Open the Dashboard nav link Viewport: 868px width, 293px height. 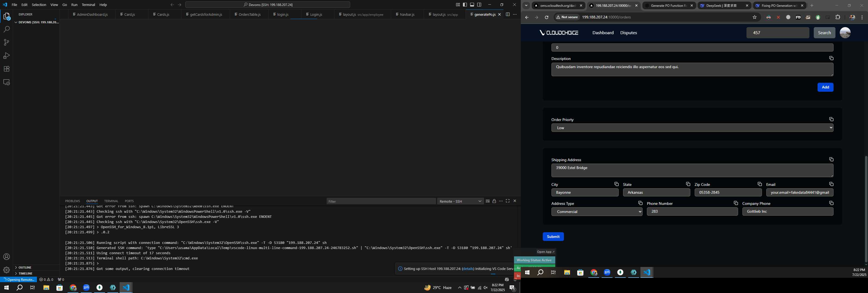tap(602, 33)
